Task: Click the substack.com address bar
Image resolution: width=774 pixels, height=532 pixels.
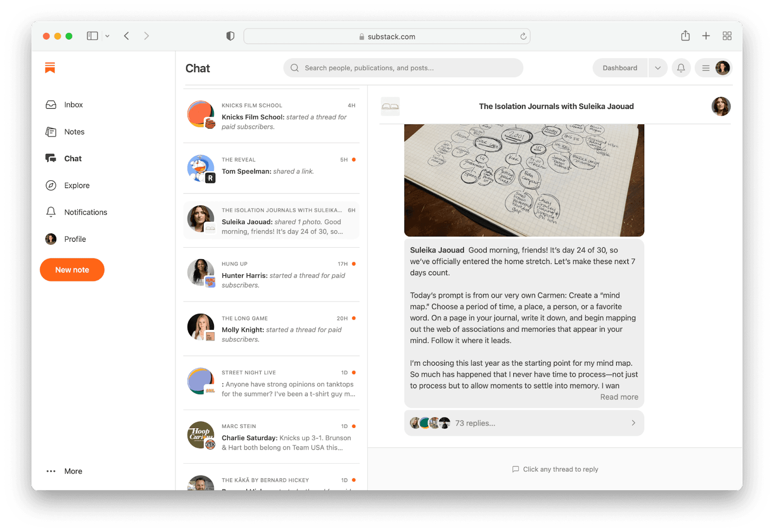Action: pos(387,36)
